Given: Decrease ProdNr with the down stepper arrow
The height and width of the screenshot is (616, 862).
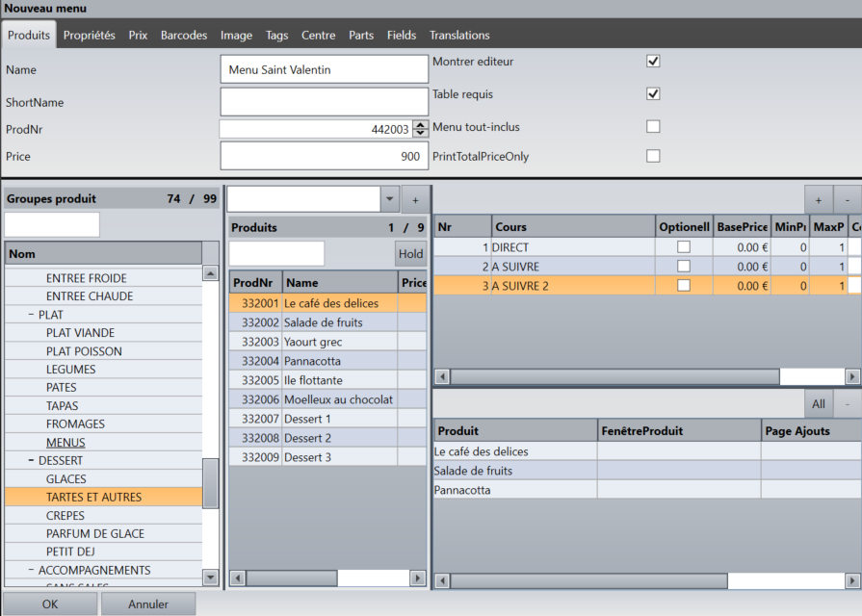Looking at the screenshot, I should 420,133.
